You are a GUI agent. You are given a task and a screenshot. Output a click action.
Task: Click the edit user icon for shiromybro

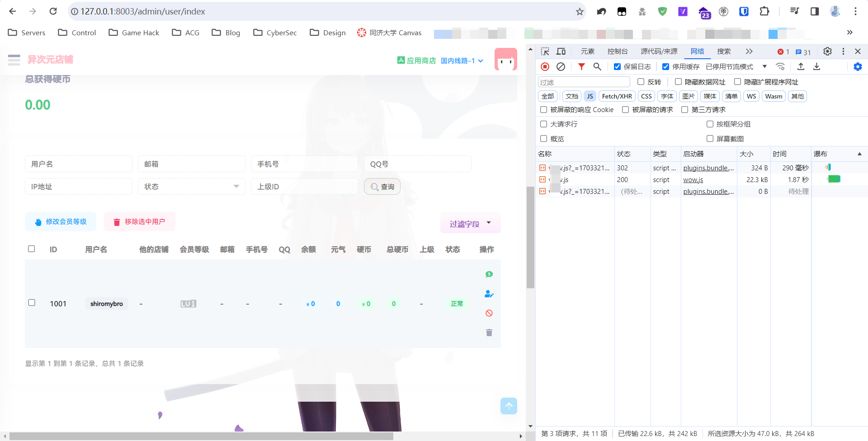pyautogui.click(x=489, y=294)
